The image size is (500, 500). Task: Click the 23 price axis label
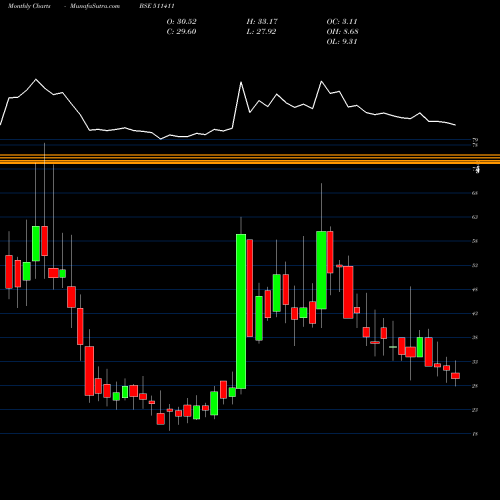[475, 410]
